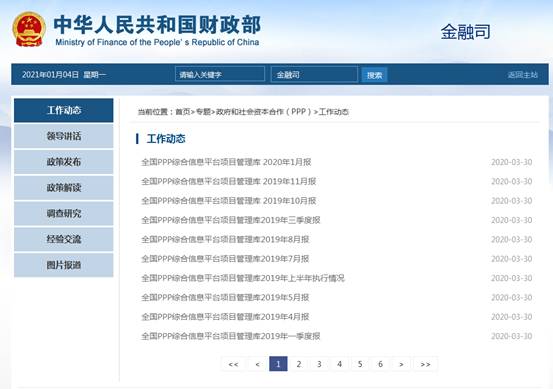This screenshot has width=553, height=389.
Task: Open the 2019年4月报 PPP report
Action: point(225,317)
